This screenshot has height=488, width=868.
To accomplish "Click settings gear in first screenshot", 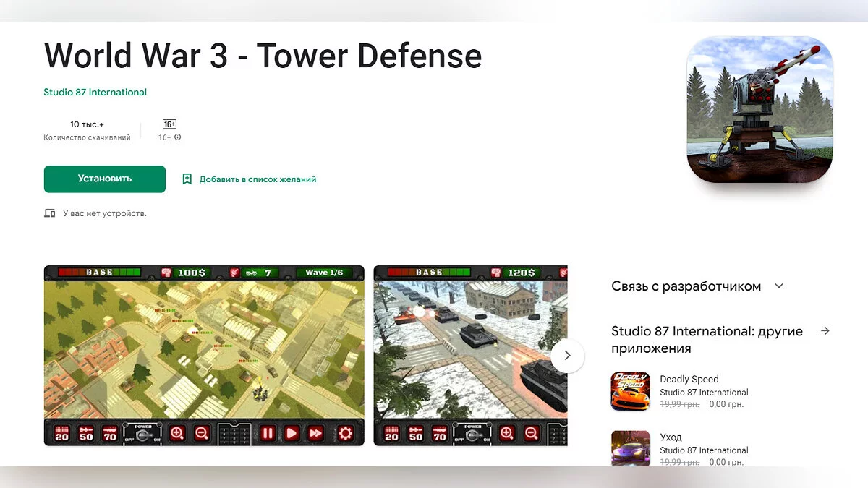I will coord(346,433).
